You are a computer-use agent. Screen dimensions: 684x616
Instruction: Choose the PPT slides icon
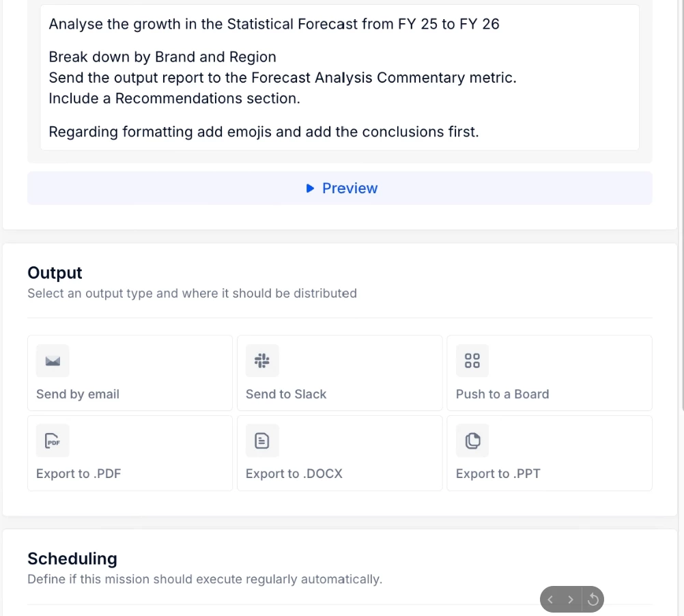(x=472, y=441)
